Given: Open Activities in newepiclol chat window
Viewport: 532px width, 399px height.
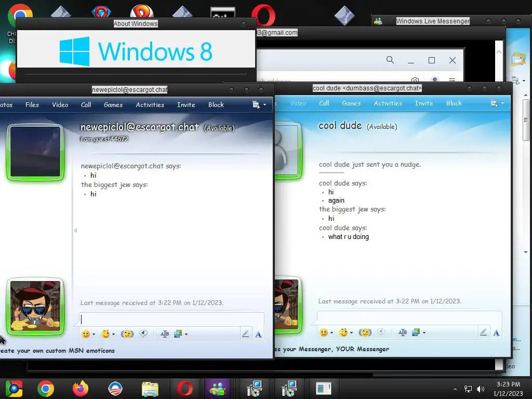Looking at the screenshot, I should 150,105.
